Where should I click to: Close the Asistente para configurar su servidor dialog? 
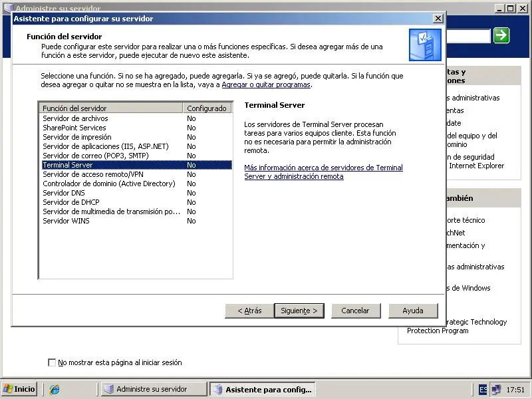point(438,19)
